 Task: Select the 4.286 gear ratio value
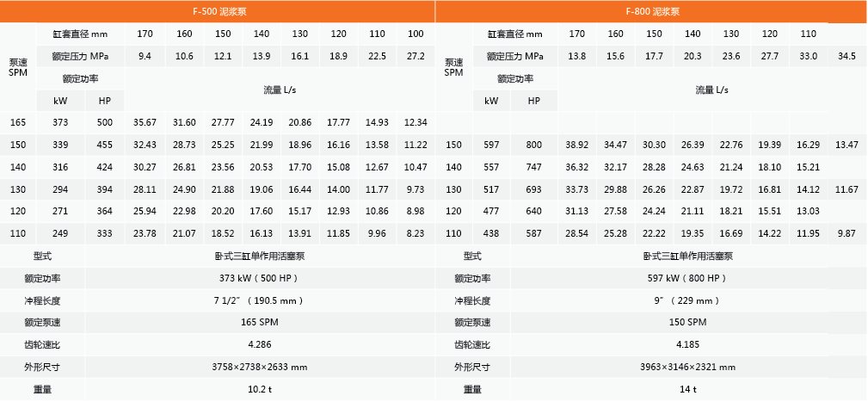click(259, 344)
